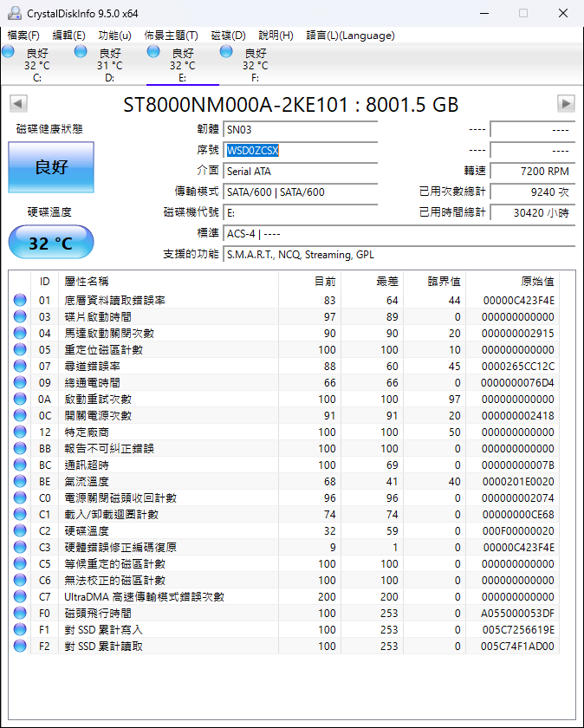Click raw value A055000053DF

coord(517,614)
